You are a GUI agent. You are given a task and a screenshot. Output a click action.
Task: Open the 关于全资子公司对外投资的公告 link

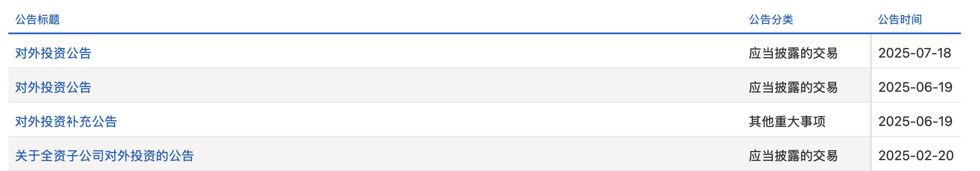(104, 156)
